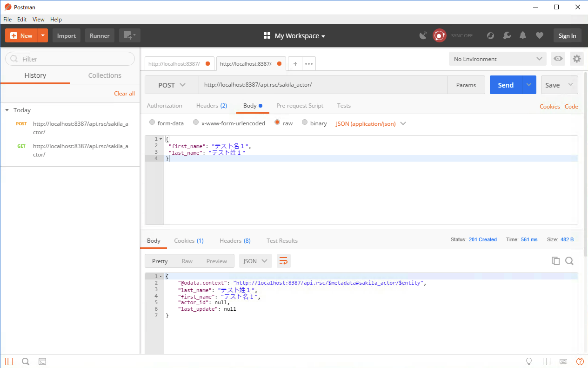Screen dimensions: 588x368
Task: Select the form-data radio button
Action: point(152,123)
